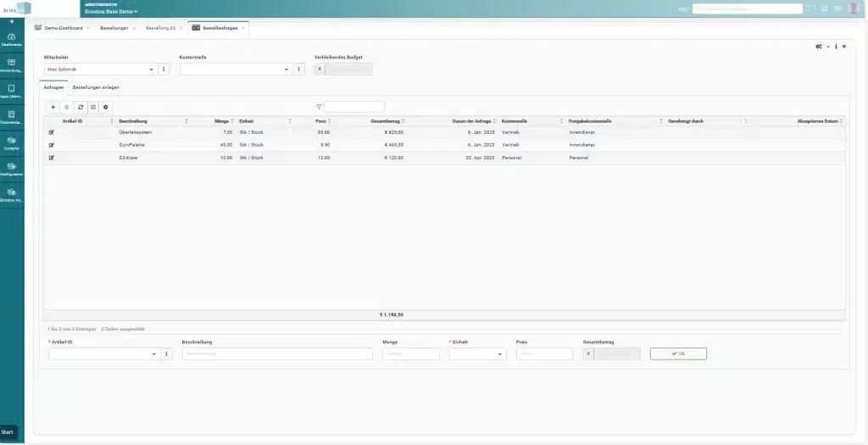
Task: Click the Preis input field
Action: (545, 354)
